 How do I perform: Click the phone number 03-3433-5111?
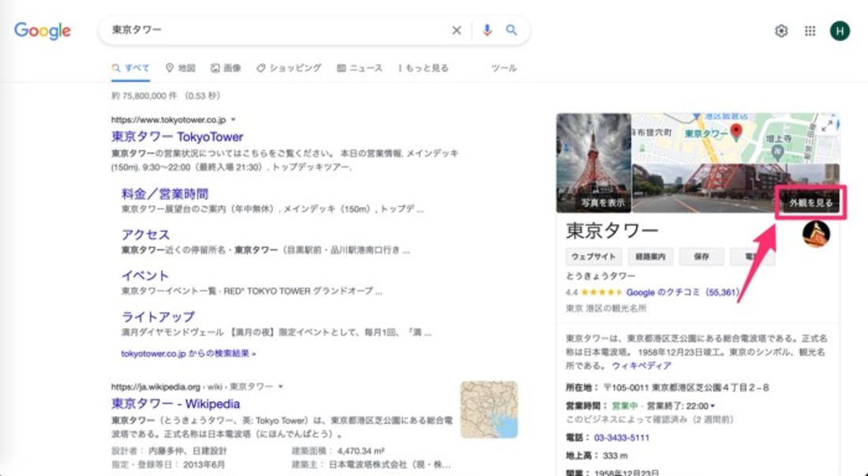pos(622,438)
